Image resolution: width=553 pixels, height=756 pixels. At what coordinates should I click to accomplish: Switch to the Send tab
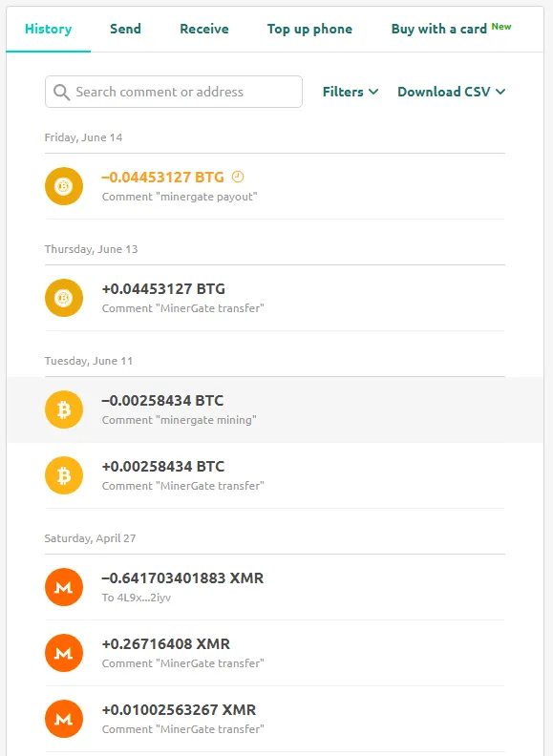click(125, 29)
